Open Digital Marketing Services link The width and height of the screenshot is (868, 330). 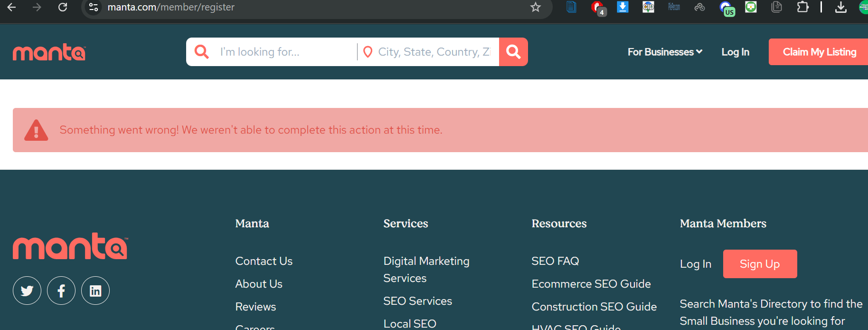point(426,270)
